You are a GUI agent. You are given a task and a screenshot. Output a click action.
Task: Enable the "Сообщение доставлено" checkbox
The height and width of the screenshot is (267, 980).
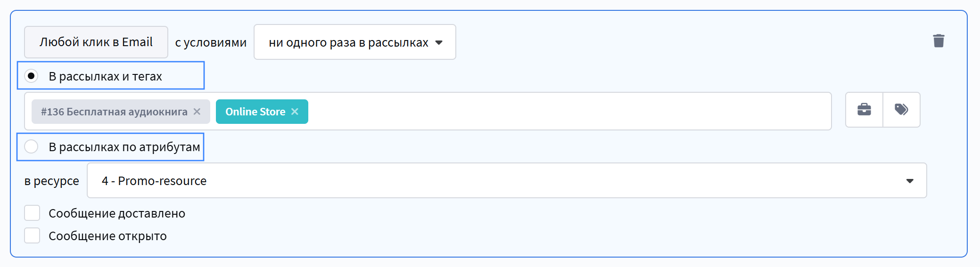(x=32, y=213)
